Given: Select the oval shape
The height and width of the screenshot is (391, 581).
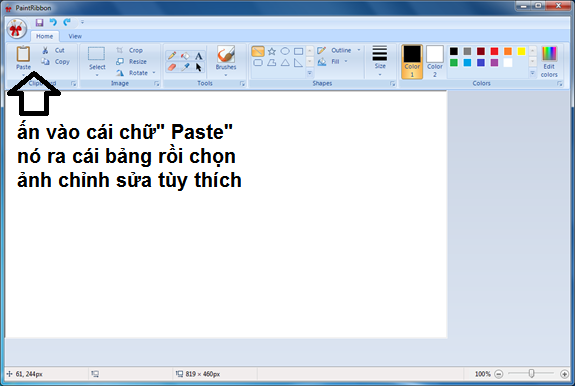Looking at the screenshot, I should 285,51.
